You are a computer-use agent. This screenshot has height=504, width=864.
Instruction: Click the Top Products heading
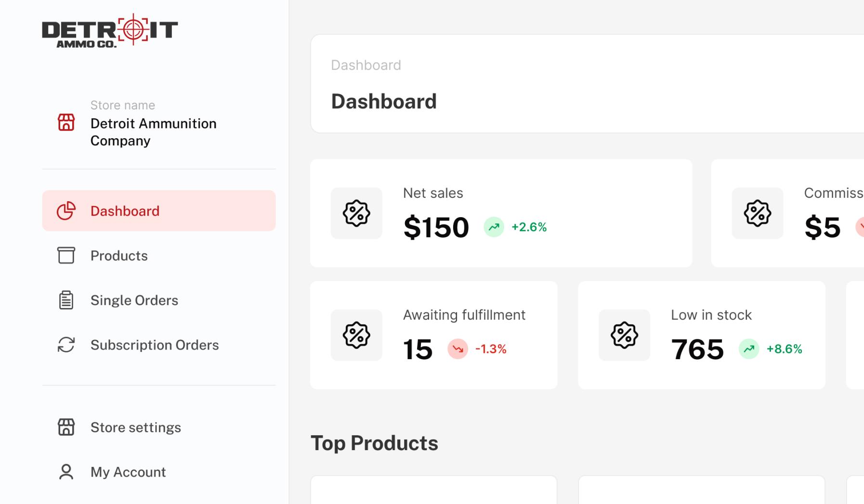(375, 443)
